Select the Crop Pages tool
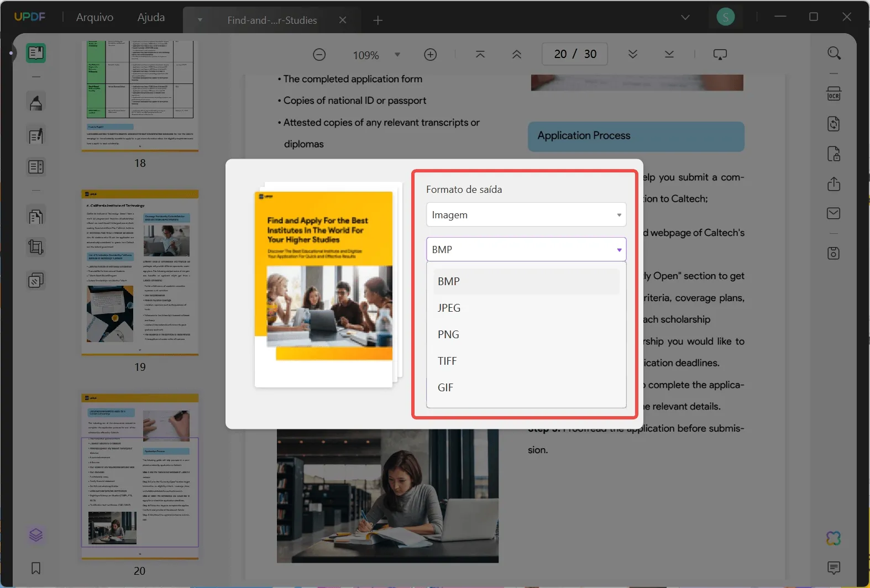Viewport: 870px width, 588px height. (36, 247)
